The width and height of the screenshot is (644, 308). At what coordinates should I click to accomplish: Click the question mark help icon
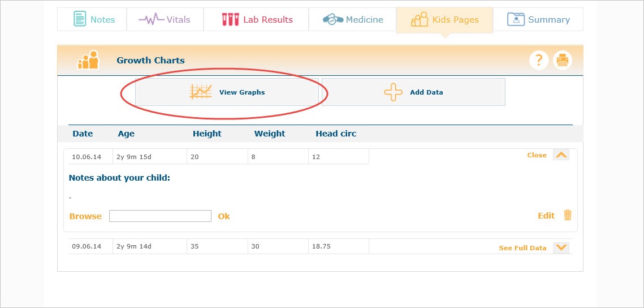click(x=539, y=61)
